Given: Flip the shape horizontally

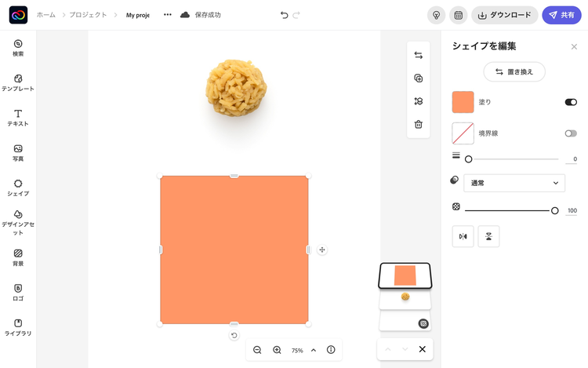Looking at the screenshot, I should point(463,236).
